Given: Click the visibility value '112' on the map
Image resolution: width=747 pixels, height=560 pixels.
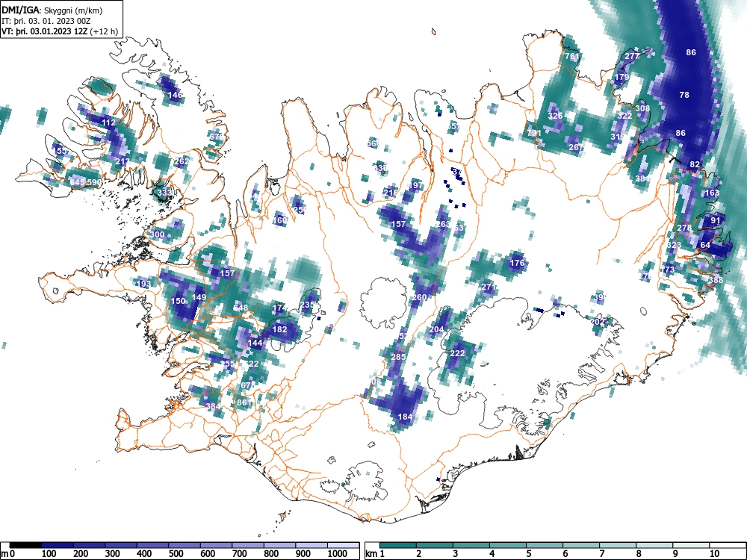Looking at the screenshot, I should (109, 122).
